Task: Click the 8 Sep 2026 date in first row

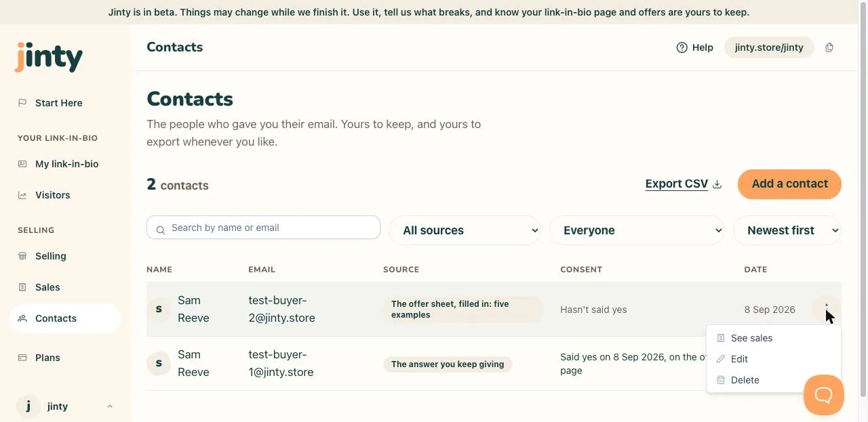Action: click(x=770, y=310)
